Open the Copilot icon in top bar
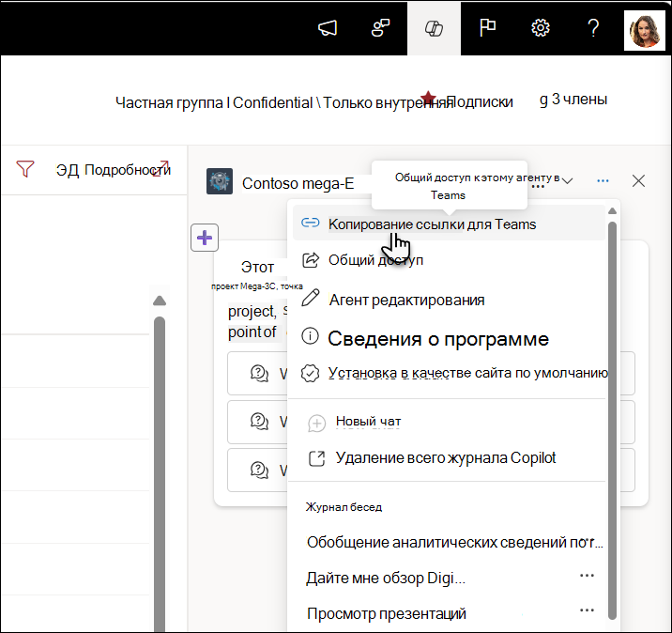Viewport: 672px width, 633px height. click(434, 28)
